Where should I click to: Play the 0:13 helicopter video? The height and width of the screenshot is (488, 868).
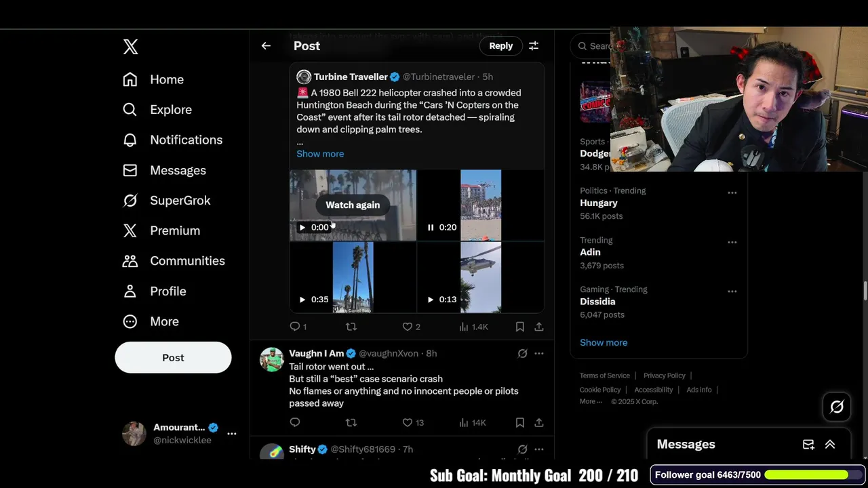[431, 299]
